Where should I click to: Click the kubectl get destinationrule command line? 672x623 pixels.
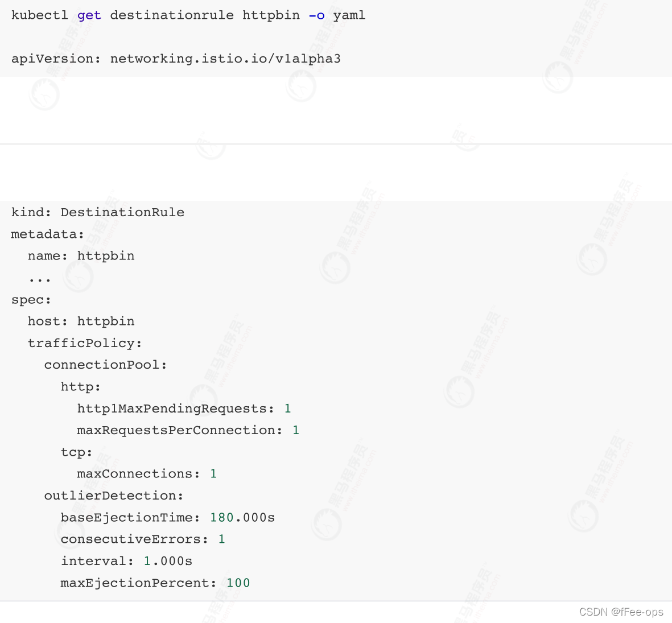point(188,15)
